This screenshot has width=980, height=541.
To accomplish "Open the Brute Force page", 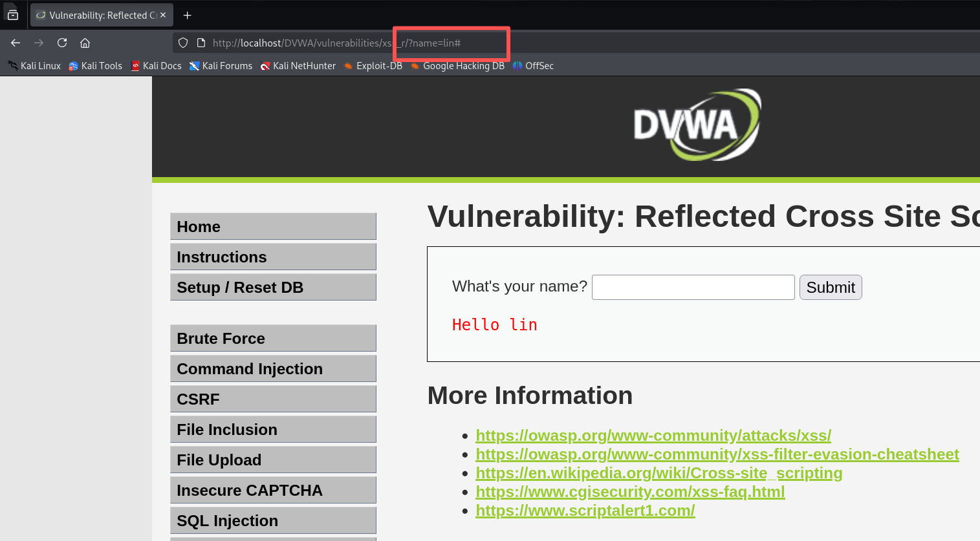I will click(x=273, y=338).
